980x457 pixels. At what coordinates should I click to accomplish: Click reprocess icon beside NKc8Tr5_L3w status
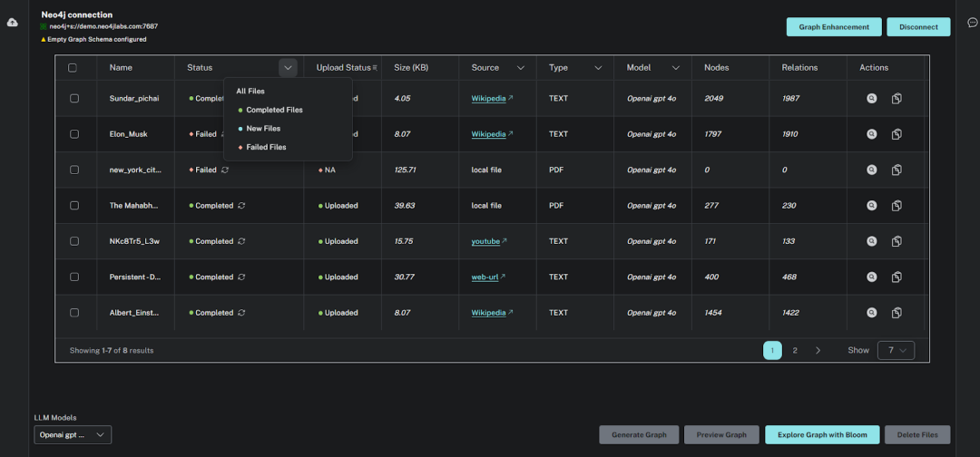pyautogui.click(x=241, y=241)
